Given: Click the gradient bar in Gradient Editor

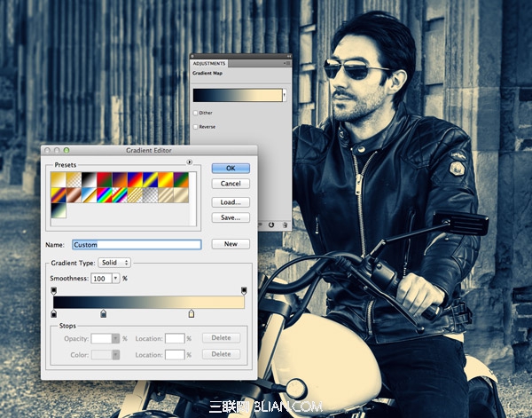Looking at the screenshot, I should (x=149, y=303).
